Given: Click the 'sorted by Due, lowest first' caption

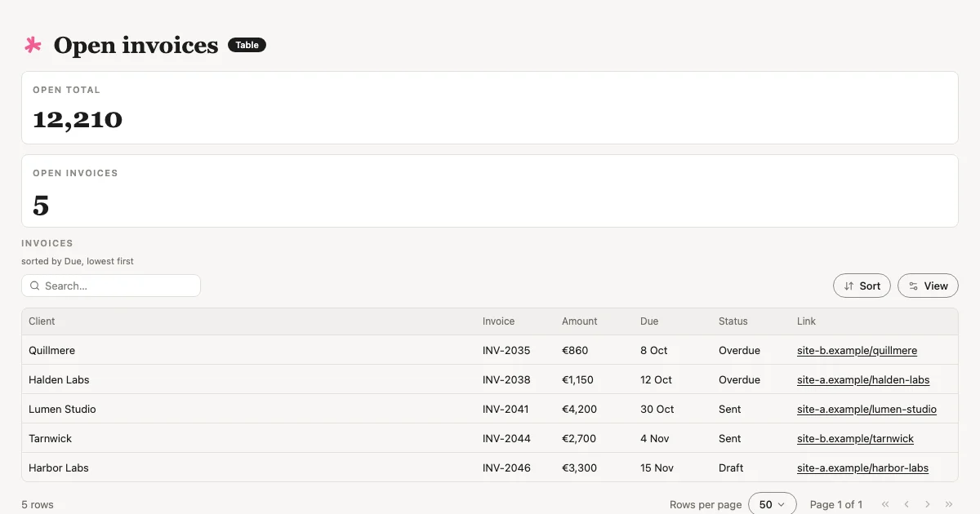Looking at the screenshot, I should 78,261.
